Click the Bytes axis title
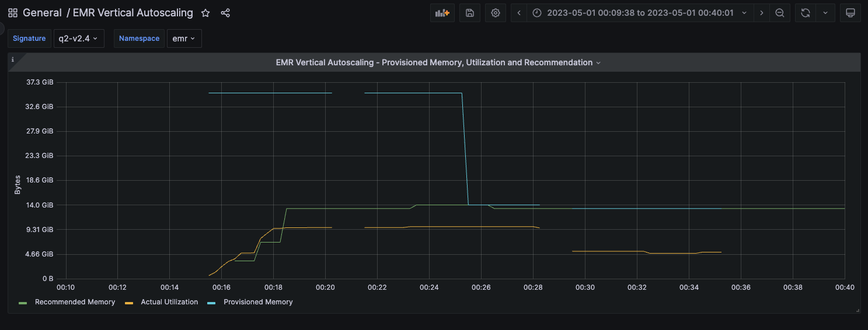 point(18,184)
